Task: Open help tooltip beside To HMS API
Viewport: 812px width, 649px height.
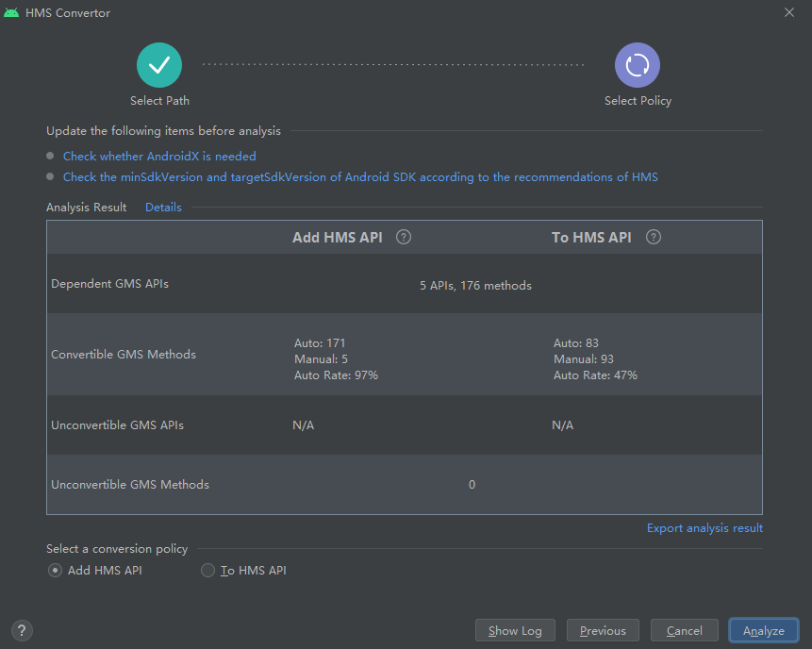Action: coord(653,237)
